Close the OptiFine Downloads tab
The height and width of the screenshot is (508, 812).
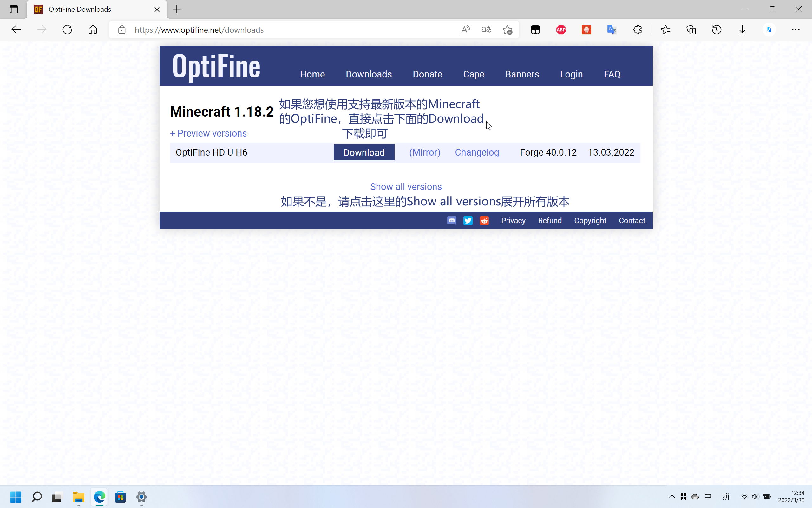(157, 10)
